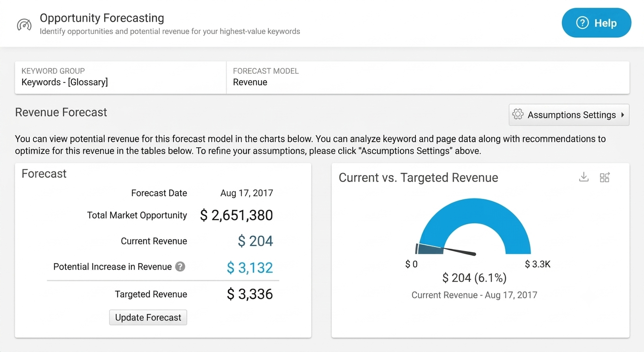Click the $ 3,336 targeted revenue value
This screenshot has width=644, height=352.
[x=250, y=294]
